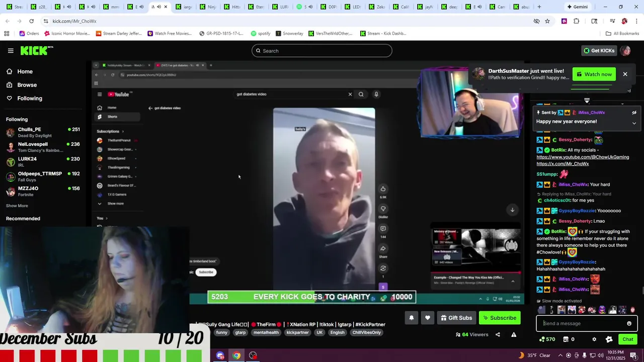Open Chrome three-dot menu
Viewport: 644px width, 362px height.
637,21
